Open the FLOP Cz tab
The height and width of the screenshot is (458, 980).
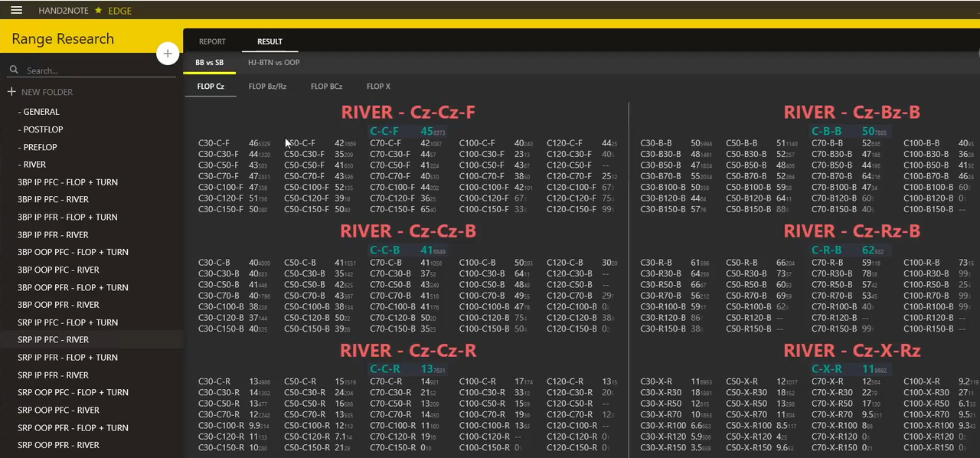211,87
